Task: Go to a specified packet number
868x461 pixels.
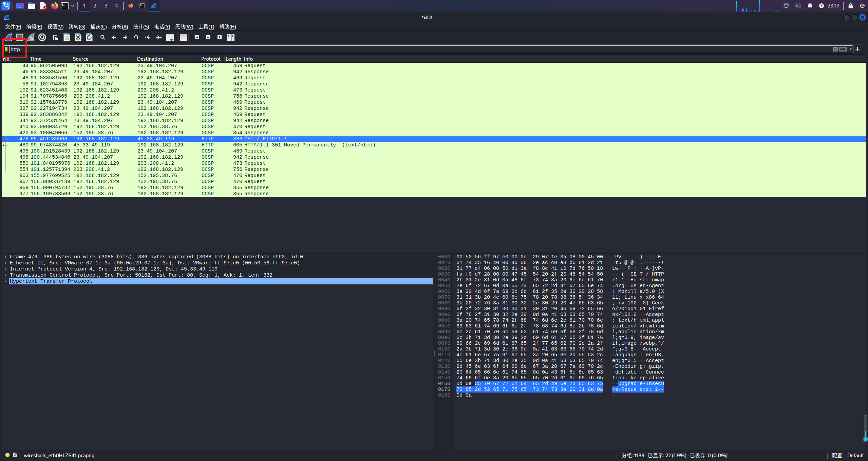Action: tap(136, 37)
